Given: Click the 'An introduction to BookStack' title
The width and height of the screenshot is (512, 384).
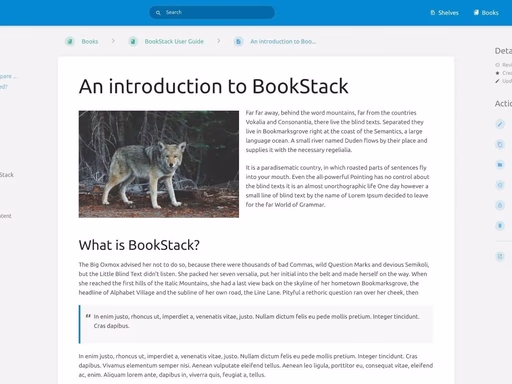Looking at the screenshot, I should [x=213, y=86].
